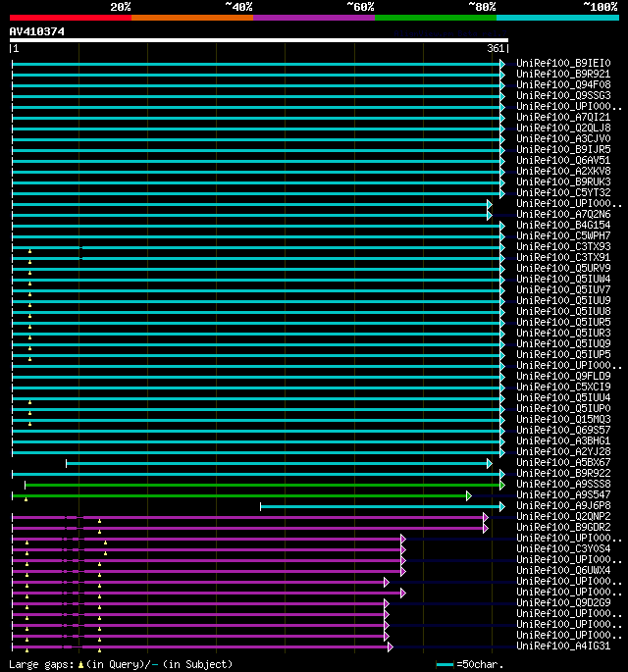Click the orange ~40% legend segment
The image size is (628, 672).
[x=192, y=18]
